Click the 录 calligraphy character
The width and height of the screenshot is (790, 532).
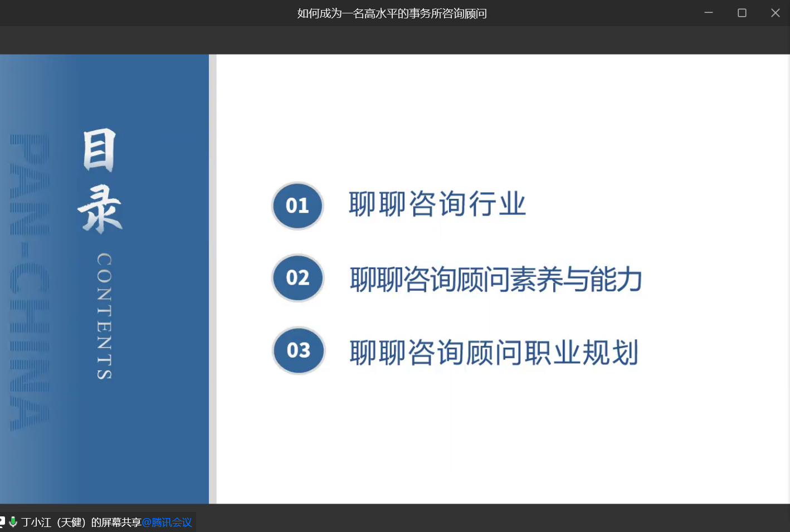(100, 209)
